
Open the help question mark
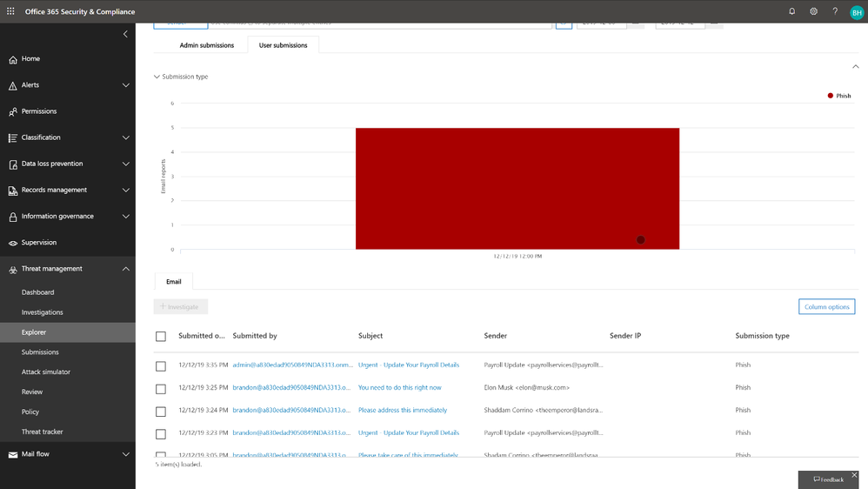(835, 11)
